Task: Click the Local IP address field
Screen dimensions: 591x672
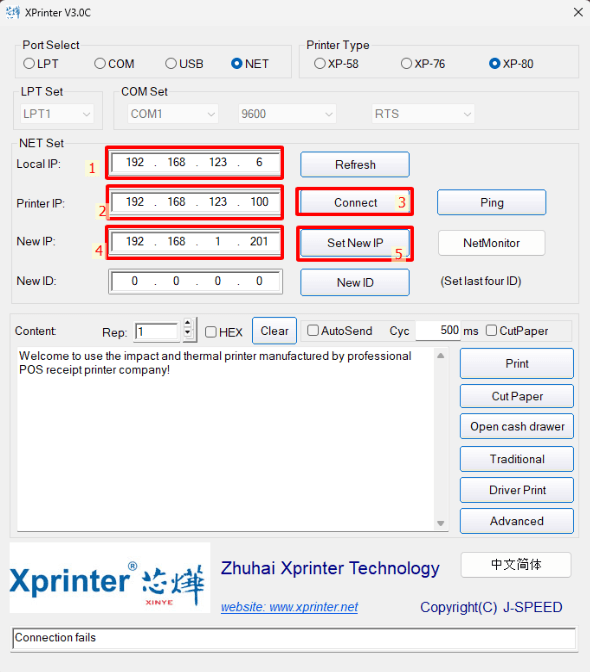Action: coord(195,162)
